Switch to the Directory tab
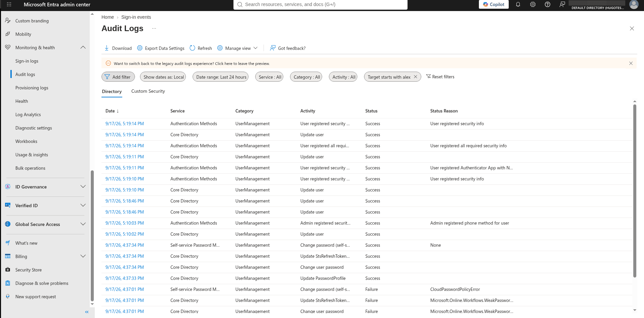 point(112,91)
